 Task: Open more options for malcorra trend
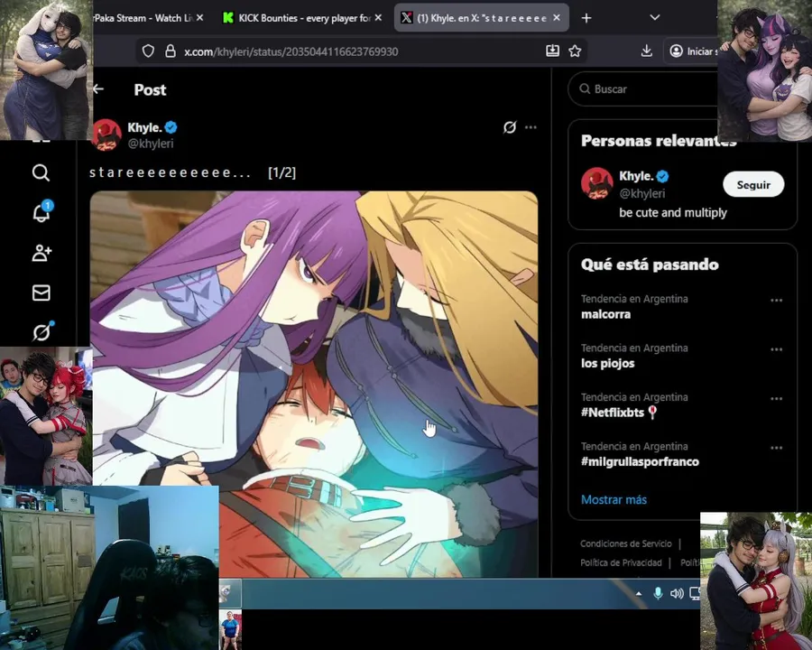click(x=776, y=300)
